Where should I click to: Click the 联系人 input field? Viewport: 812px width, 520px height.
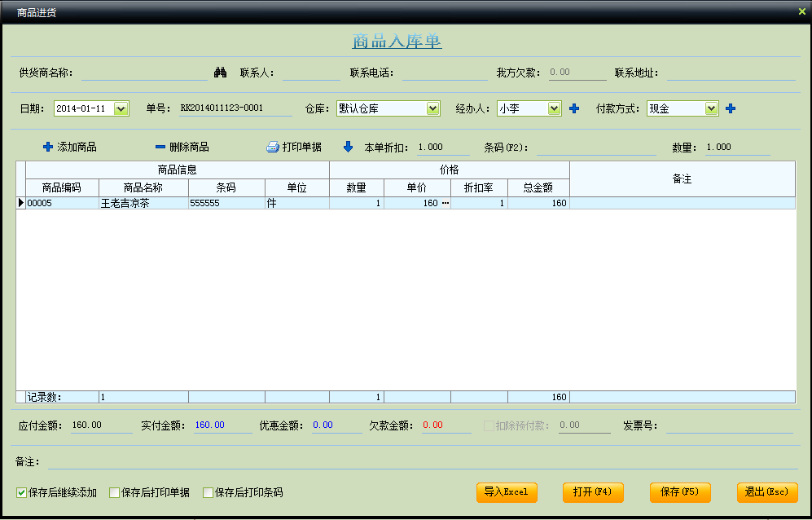311,73
